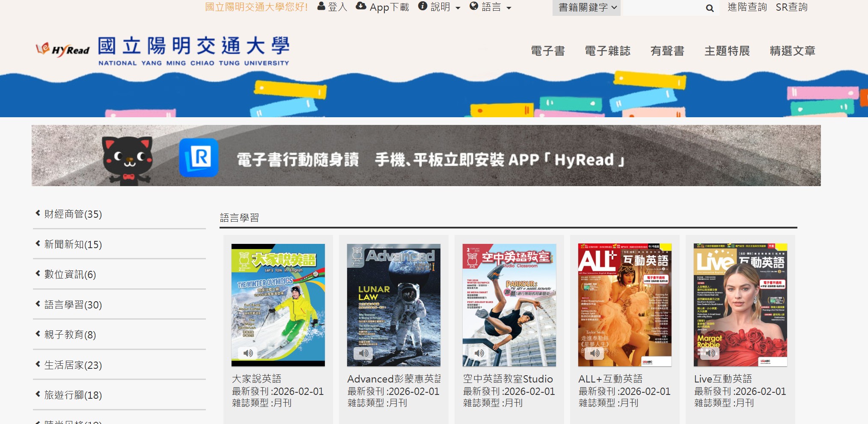Image resolution: width=868 pixels, height=424 pixels.
Task: Click the speaker icon on Advanced magazine cover
Action: pyautogui.click(x=363, y=353)
